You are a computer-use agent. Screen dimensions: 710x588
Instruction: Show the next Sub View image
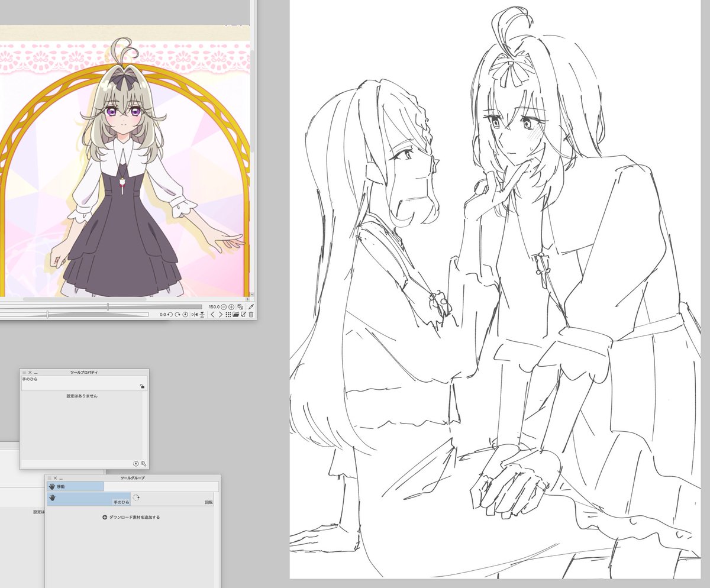221,315
